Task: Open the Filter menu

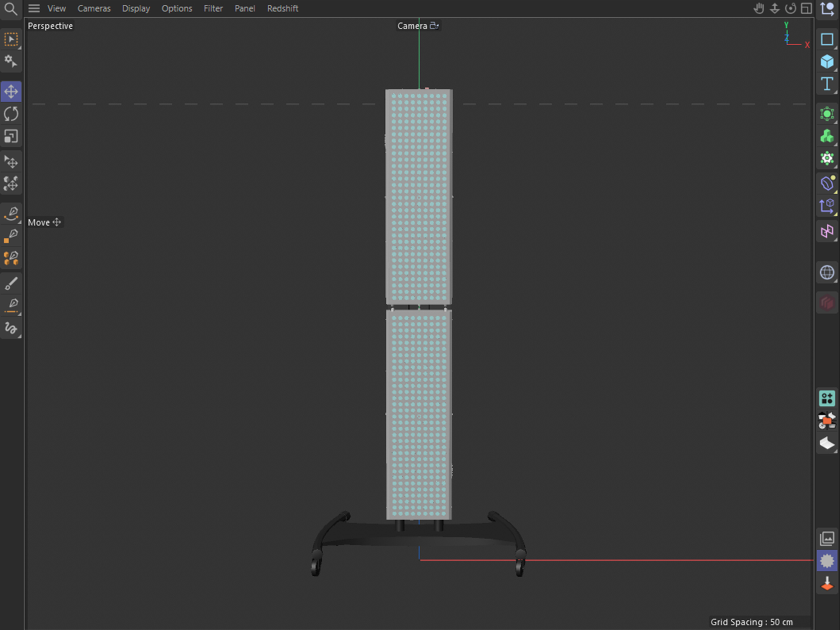Action: pos(213,8)
